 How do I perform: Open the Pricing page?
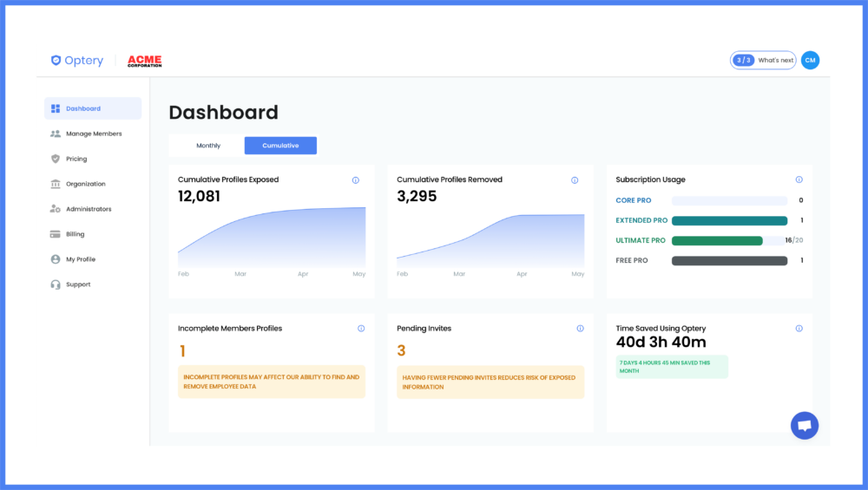point(93,159)
